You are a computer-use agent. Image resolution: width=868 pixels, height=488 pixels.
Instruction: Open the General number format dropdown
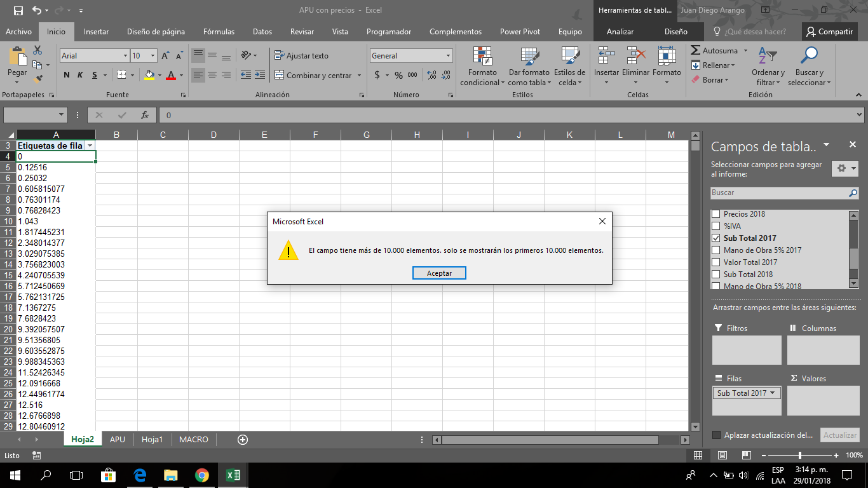448,56
